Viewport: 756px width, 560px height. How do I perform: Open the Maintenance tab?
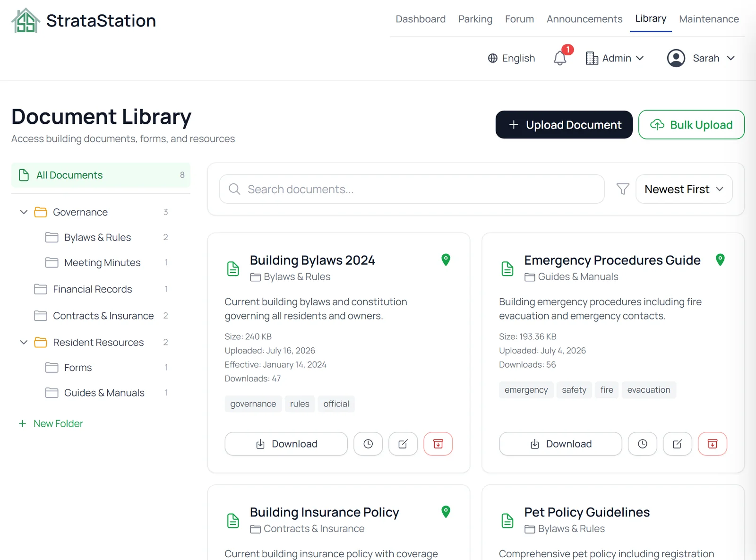pyautogui.click(x=709, y=19)
